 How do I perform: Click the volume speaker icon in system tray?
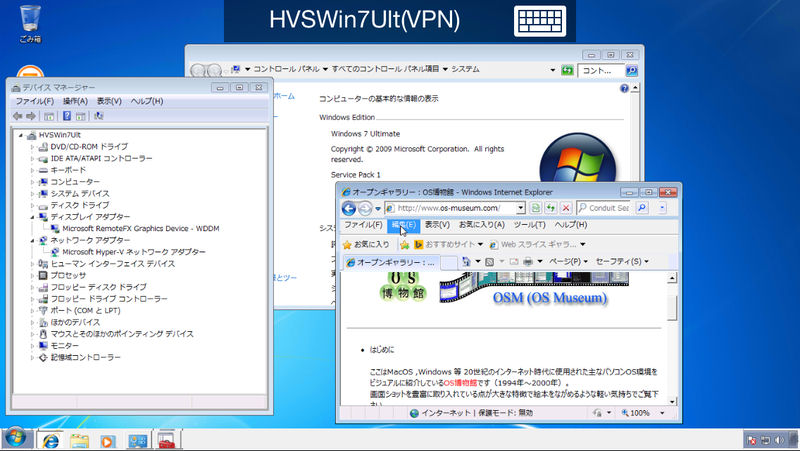point(779,440)
